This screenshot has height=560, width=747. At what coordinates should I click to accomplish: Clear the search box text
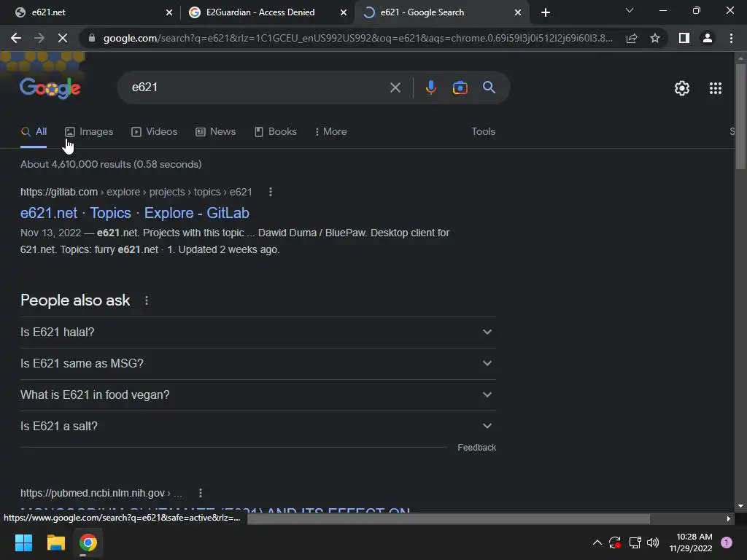click(395, 87)
